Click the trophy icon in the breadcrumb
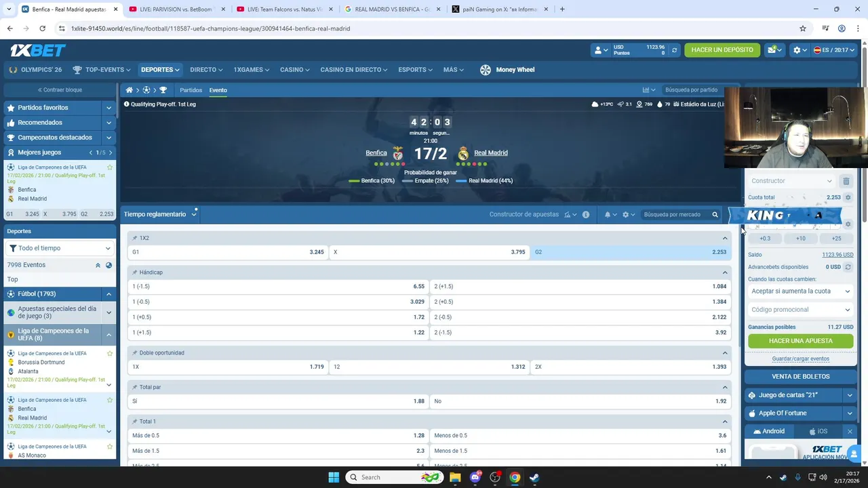 tap(163, 90)
